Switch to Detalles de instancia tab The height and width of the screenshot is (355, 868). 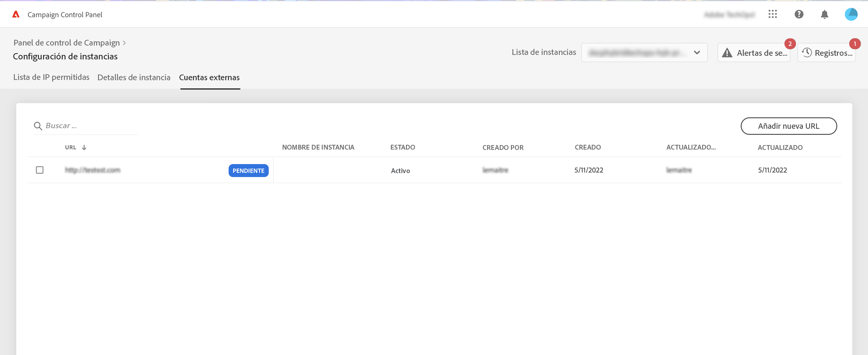(134, 77)
